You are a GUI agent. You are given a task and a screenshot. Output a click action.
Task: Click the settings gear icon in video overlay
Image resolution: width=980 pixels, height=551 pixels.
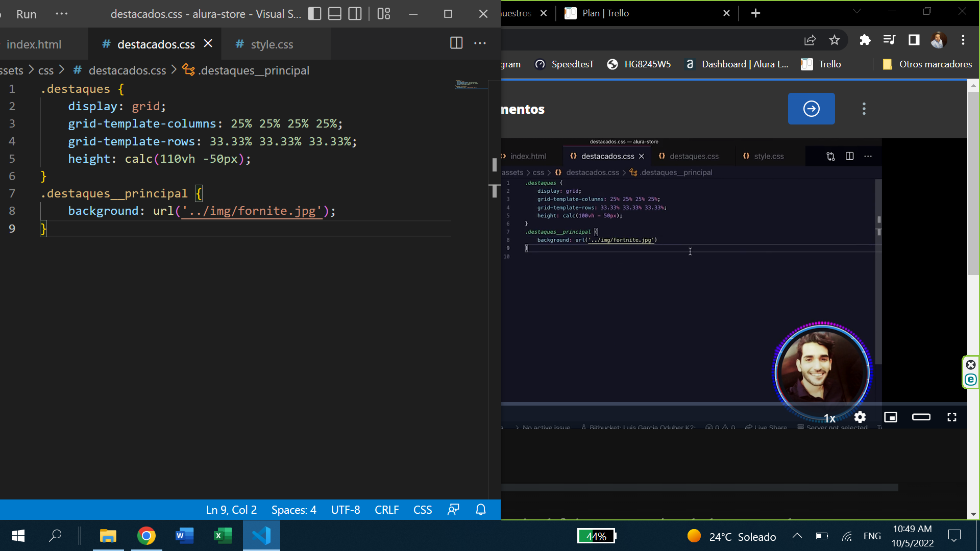pyautogui.click(x=860, y=417)
